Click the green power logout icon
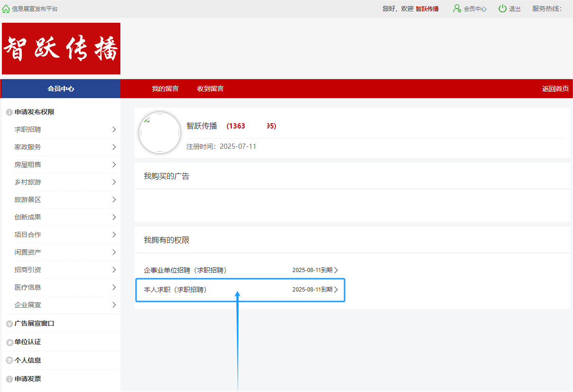 [502, 9]
